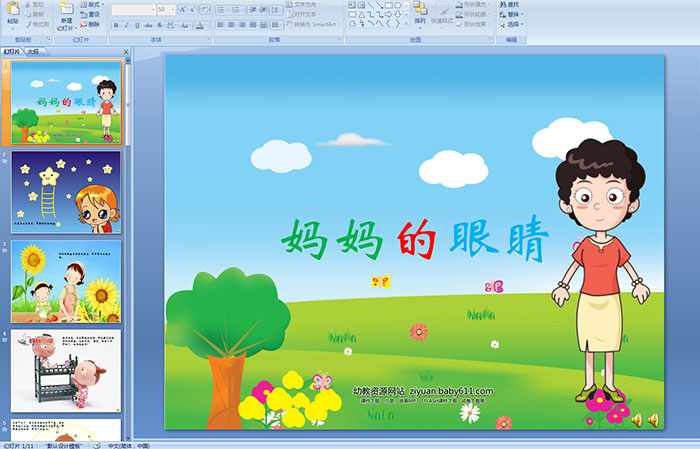Image resolution: width=700 pixels, height=449 pixels.
Task: Select slide 2 starry night thumbnail
Action: 66,192
